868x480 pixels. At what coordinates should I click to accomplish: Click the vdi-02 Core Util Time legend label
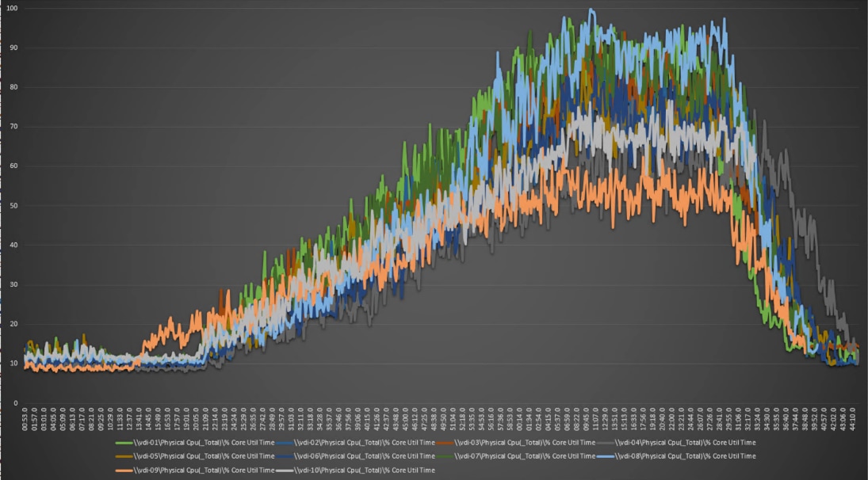[x=365, y=443]
